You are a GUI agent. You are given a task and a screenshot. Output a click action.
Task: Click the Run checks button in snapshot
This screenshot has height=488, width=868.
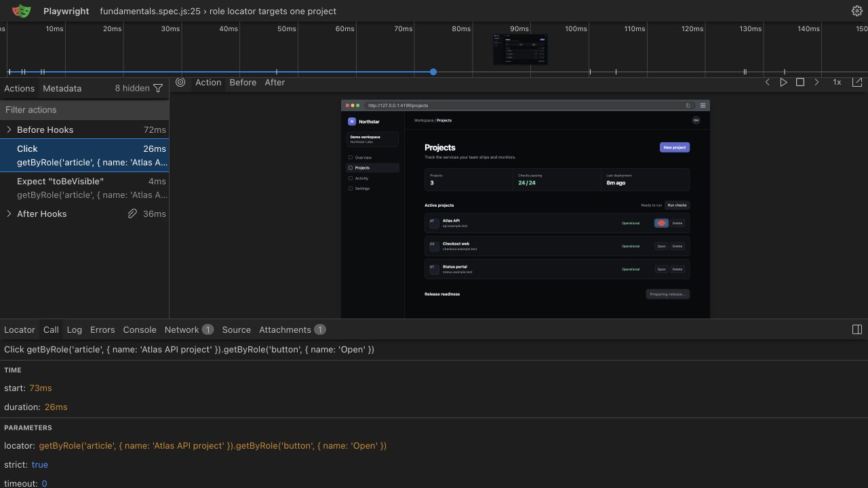click(x=677, y=205)
